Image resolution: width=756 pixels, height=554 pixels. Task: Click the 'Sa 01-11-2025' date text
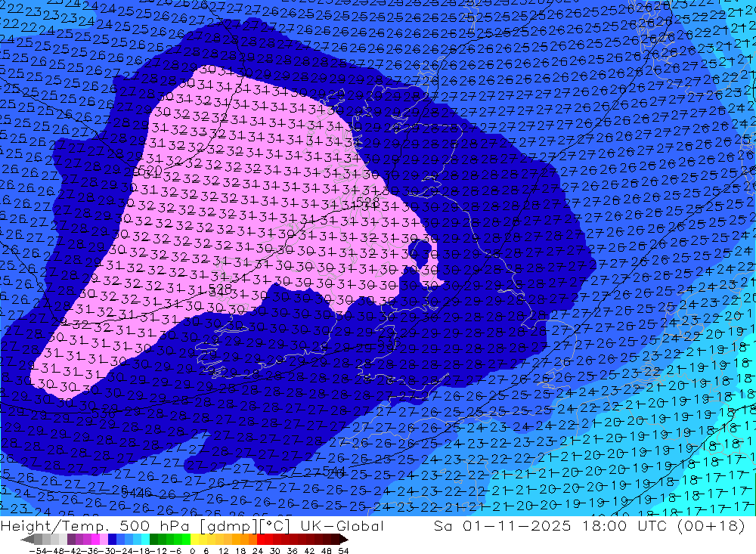503,525
